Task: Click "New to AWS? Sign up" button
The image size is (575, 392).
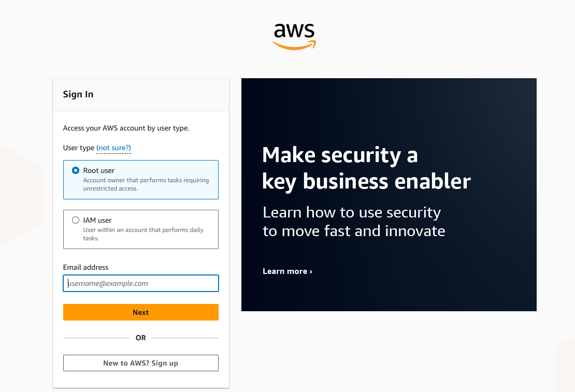Action: coord(141,363)
